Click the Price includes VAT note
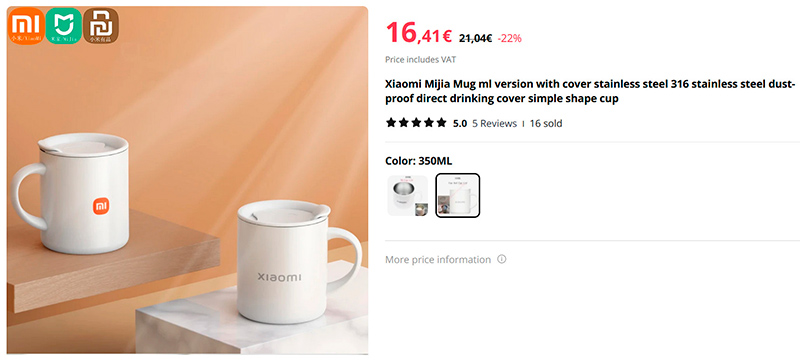The height and width of the screenshot is (361, 800). 420,60
